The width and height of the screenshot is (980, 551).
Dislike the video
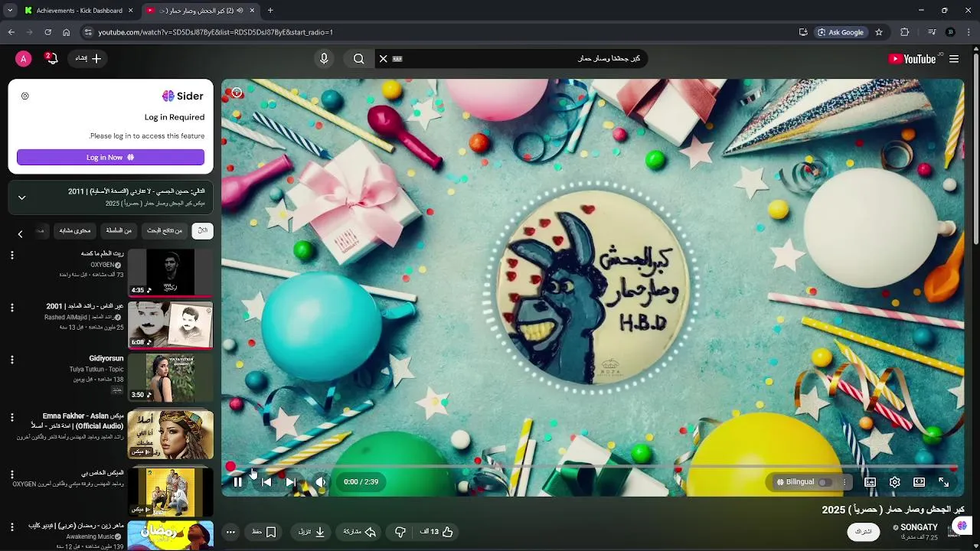coord(400,532)
